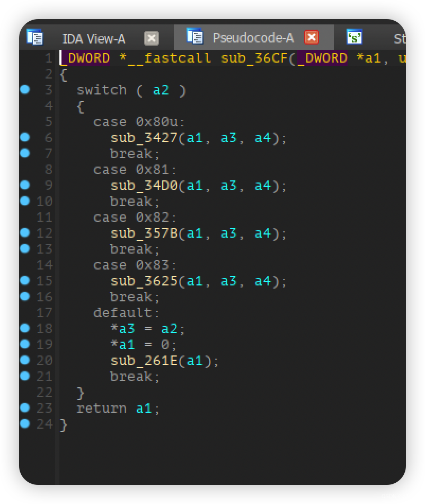The image size is (425, 504).
Task: Click the __fastcall keyword
Action: (x=169, y=58)
